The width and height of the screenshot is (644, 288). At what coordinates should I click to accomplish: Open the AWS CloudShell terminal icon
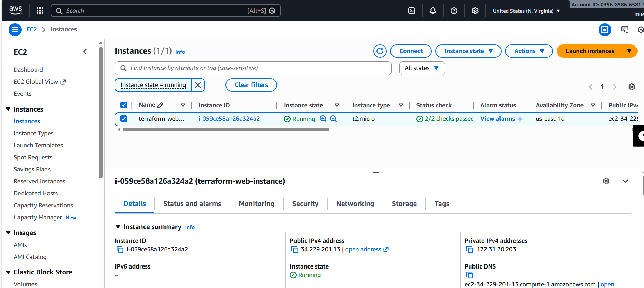(412, 11)
